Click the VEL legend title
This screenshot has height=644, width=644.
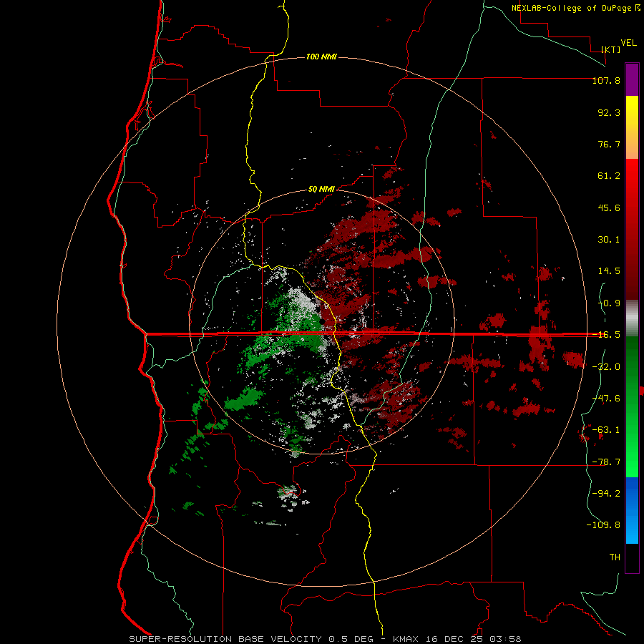click(628, 43)
